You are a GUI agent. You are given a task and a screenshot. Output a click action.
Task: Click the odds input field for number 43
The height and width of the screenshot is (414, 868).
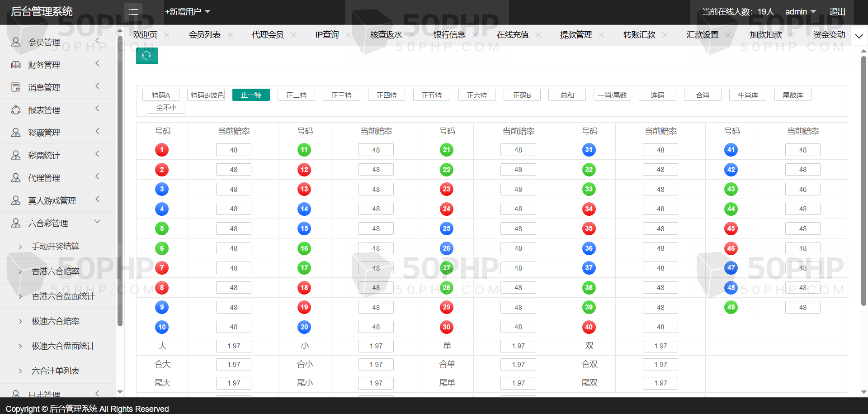click(x=802, y=190)
